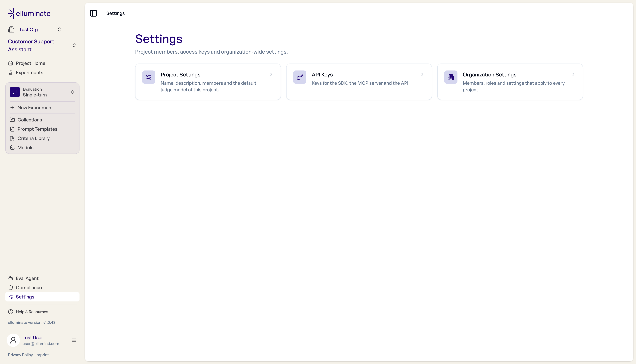Screen dimensions: 636x364
Task: Open the Compliance page
Action: (x=42, y=288)
